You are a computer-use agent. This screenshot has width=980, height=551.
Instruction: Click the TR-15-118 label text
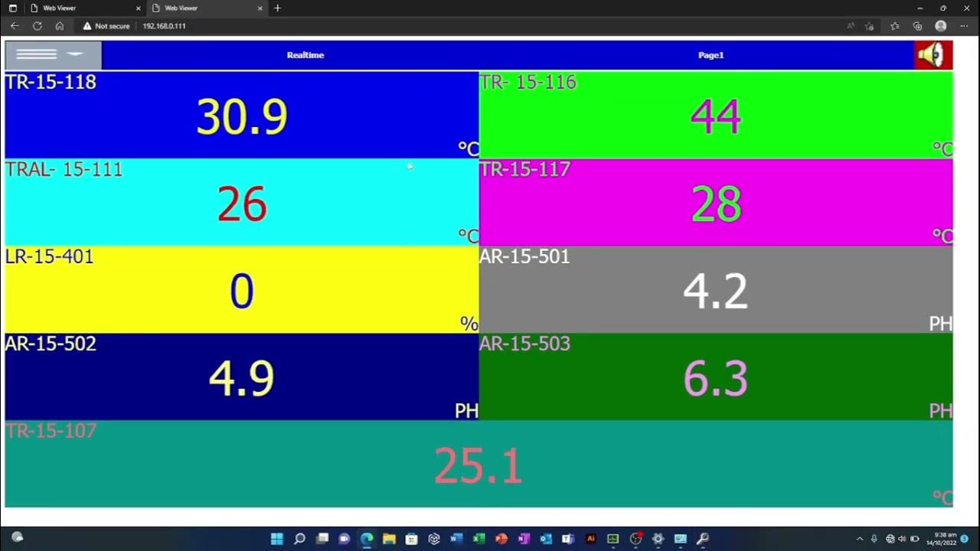51,82
